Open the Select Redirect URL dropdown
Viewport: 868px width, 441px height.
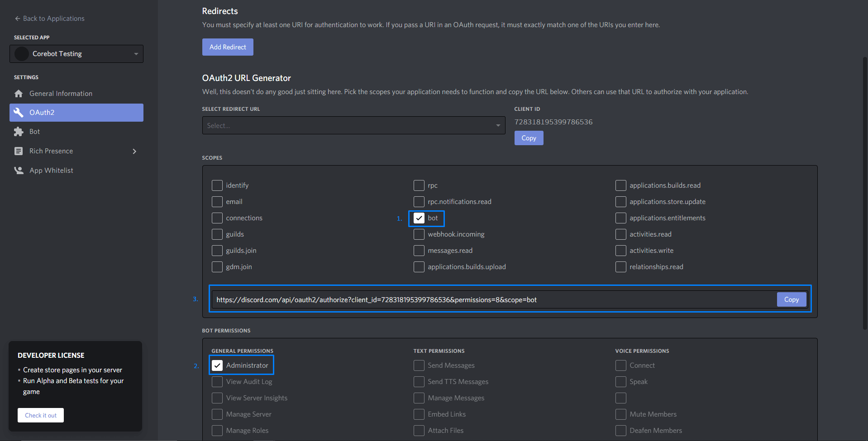click(x=353, y=125)
